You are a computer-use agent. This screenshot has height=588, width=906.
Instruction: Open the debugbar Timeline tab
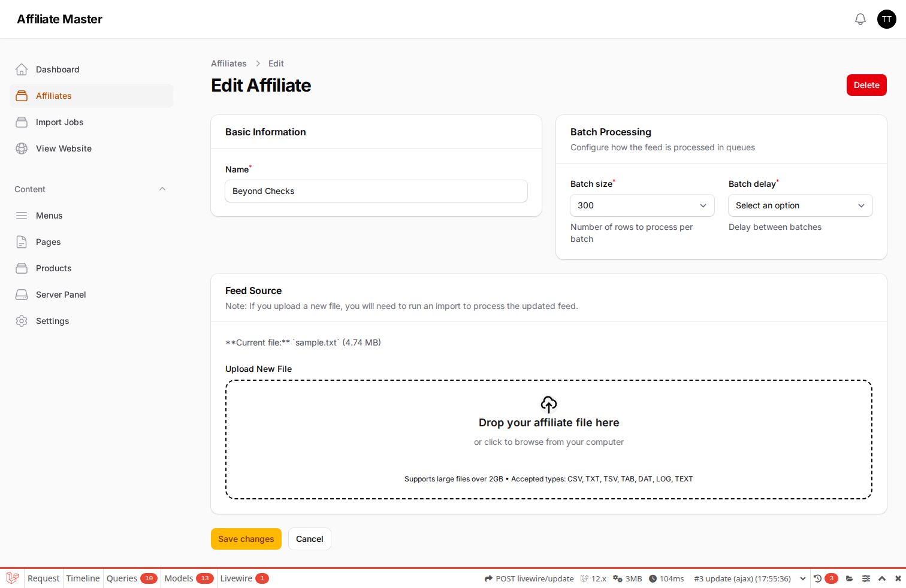tap(83, 578)
